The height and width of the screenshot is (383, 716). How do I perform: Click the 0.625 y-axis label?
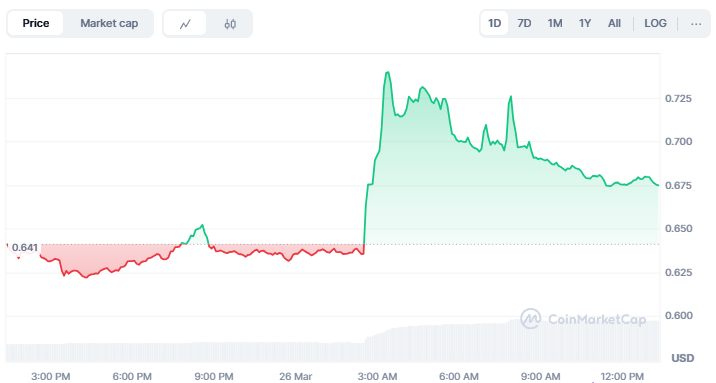tap(678, 273)
